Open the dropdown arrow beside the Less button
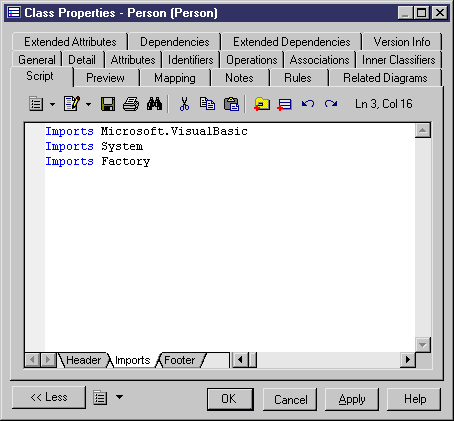Image resolution: width=454 pixels, height=421 pixels. [119, 397]
